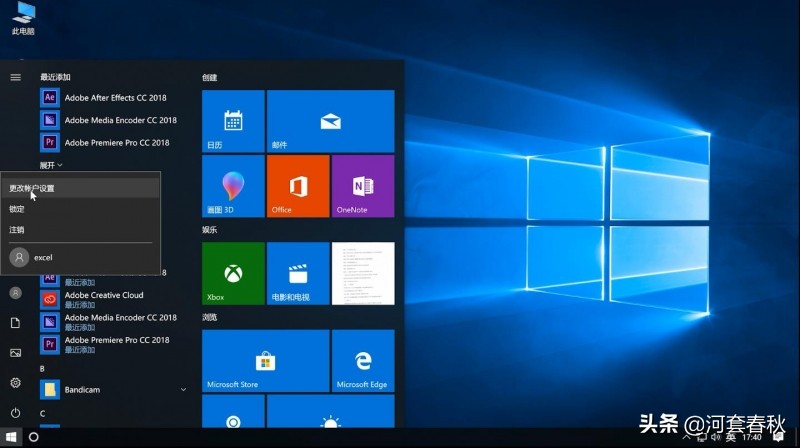Open Settings gear in Start sidebar

(15, 383)
